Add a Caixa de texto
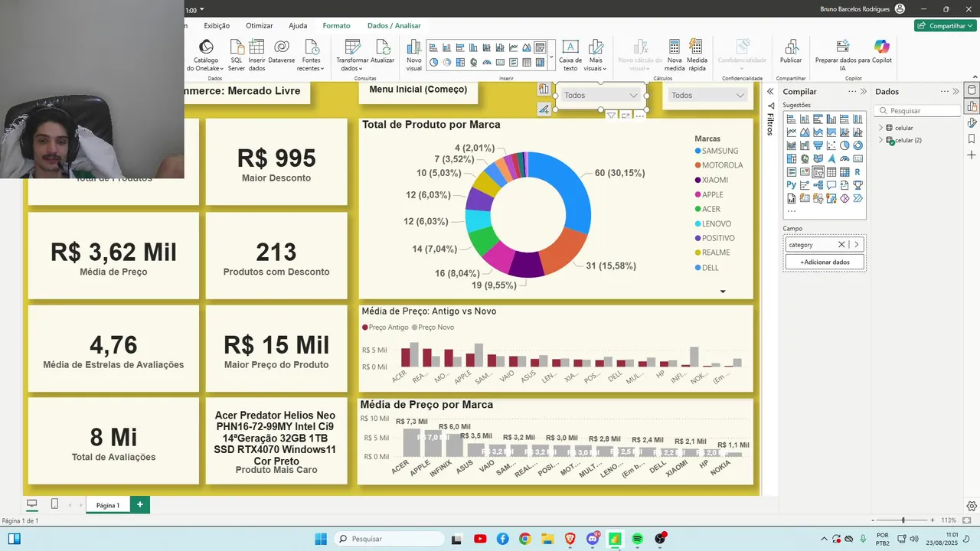The height and width of the screenshot is (551, 980). (570, 55)
